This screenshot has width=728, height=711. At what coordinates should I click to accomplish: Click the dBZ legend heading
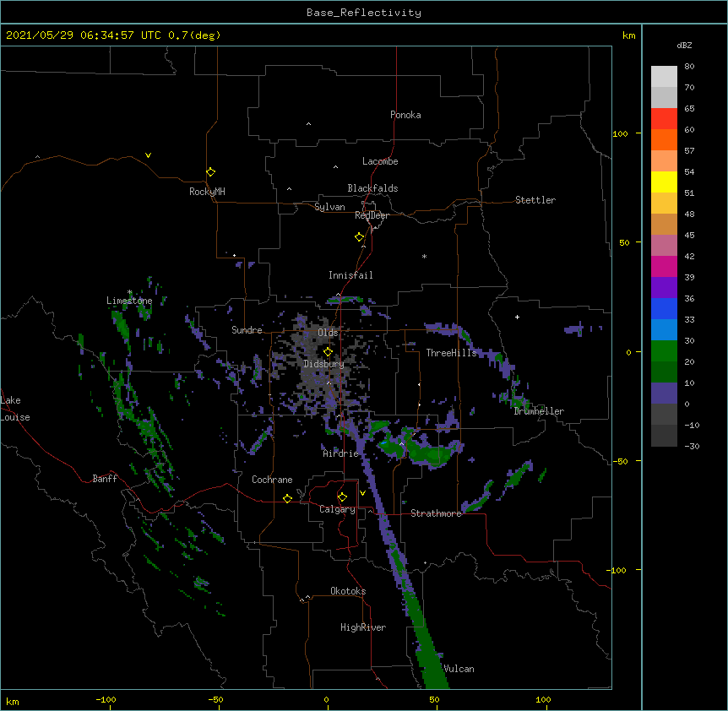pyautogui.click(x=684, y=46)
